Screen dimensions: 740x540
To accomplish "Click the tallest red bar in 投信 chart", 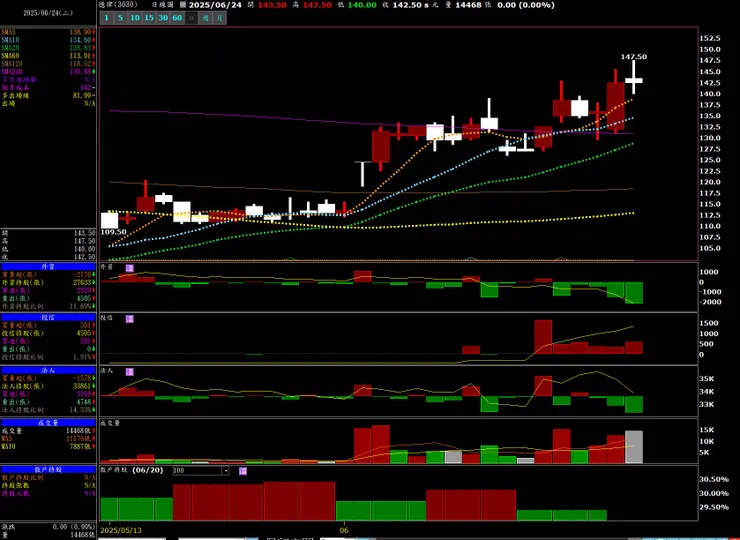I will tap(543, 337).
